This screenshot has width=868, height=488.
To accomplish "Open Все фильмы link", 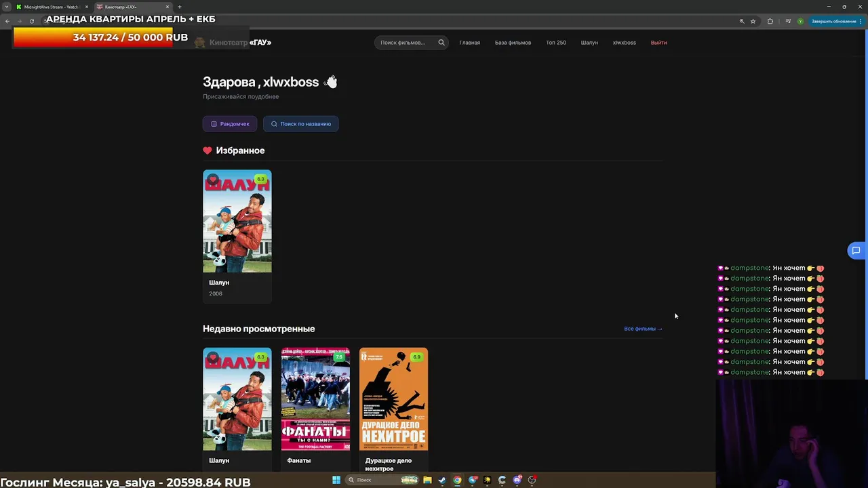I will tap(643, 329).
